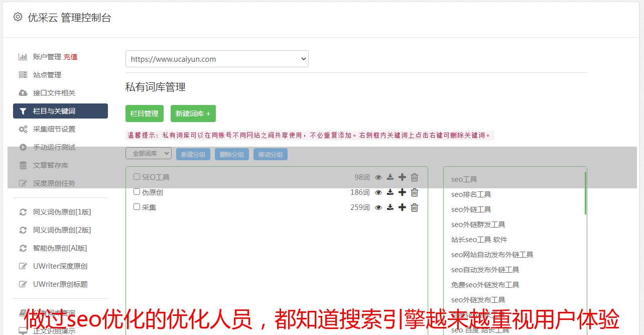Viewport: 644px width, 335px height.
Task: Click server icon next to 站点管理
Action: click(23, 75)
